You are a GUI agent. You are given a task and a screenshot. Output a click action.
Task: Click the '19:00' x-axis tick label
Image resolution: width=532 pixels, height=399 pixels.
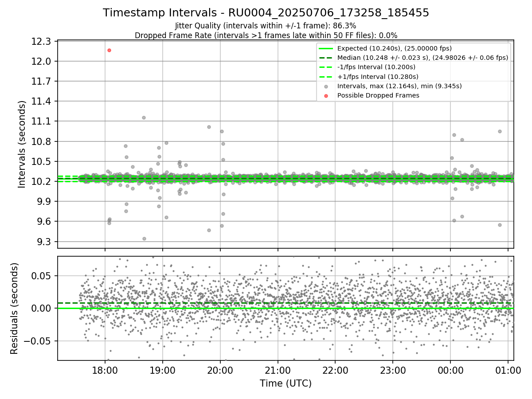tap(163, 370)
